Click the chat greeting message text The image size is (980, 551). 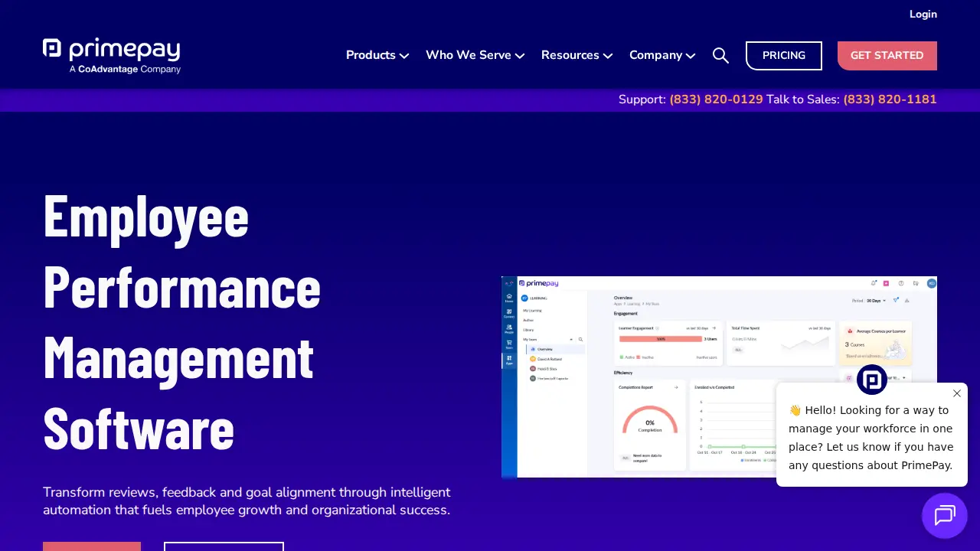tap(871, 438)
